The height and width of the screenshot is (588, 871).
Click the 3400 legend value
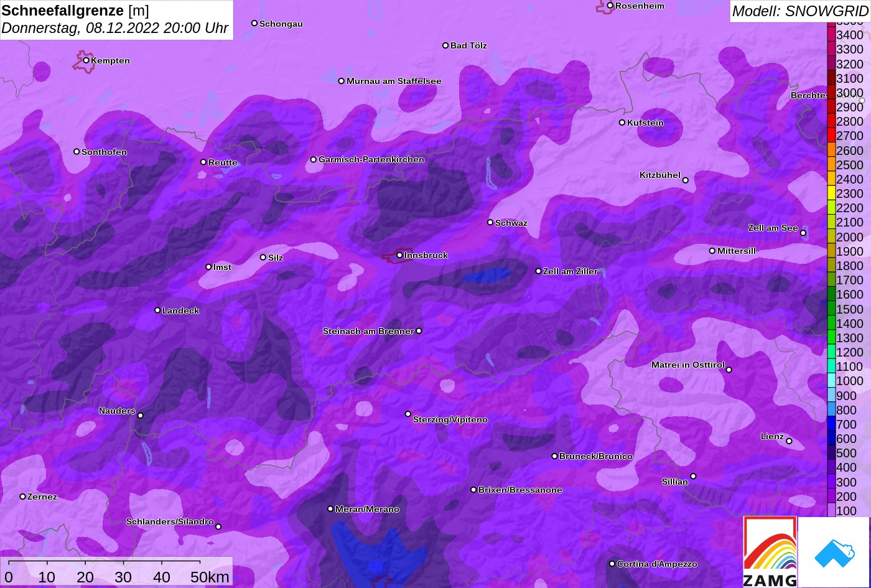pos(850,35)
